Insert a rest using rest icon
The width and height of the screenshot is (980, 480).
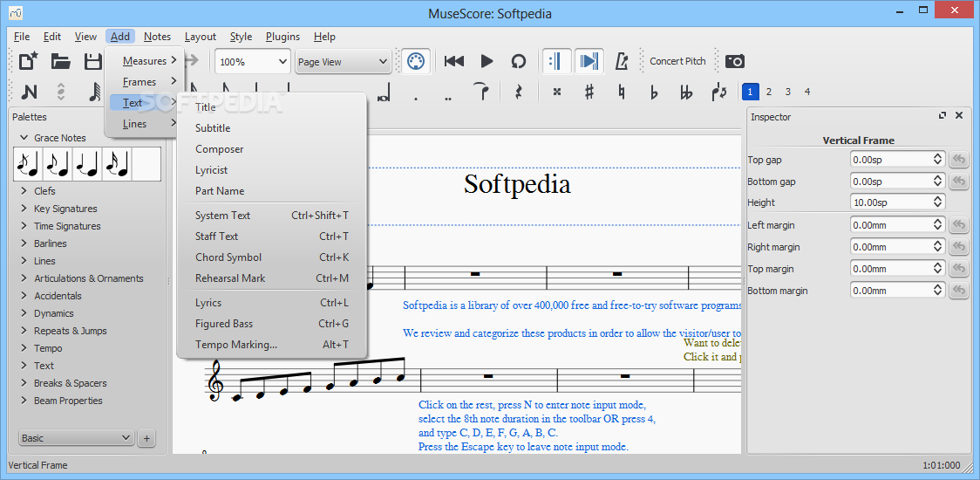(x=518, y=92)
